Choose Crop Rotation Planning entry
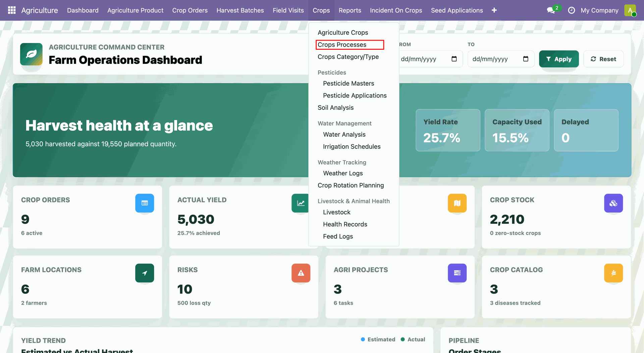The height and width of the screenshot is (353, 644). pos(351,185)
